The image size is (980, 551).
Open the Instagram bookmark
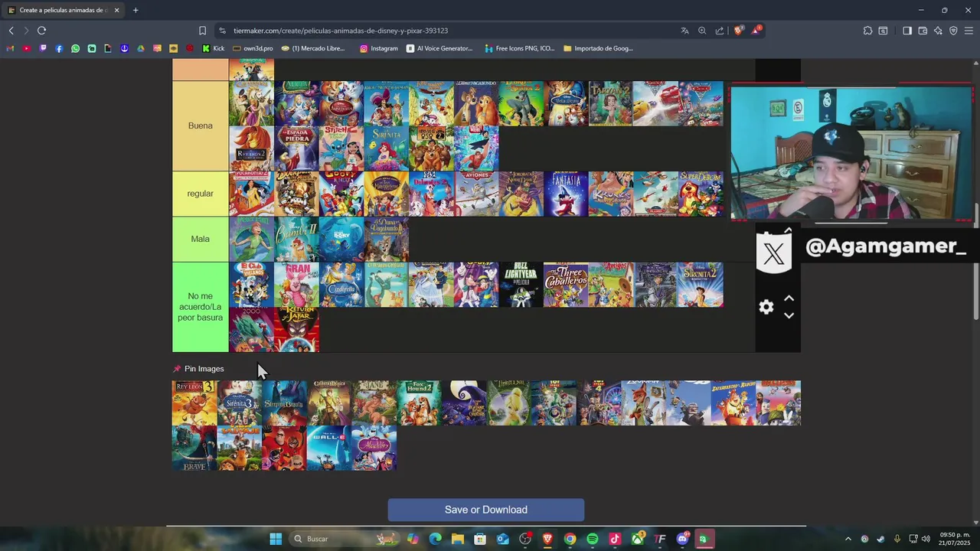[379, 48]
